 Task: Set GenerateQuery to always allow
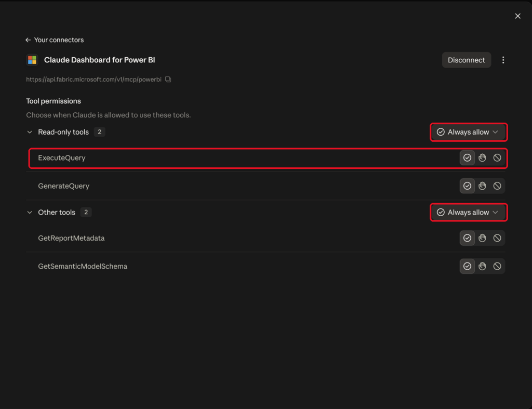467,186
